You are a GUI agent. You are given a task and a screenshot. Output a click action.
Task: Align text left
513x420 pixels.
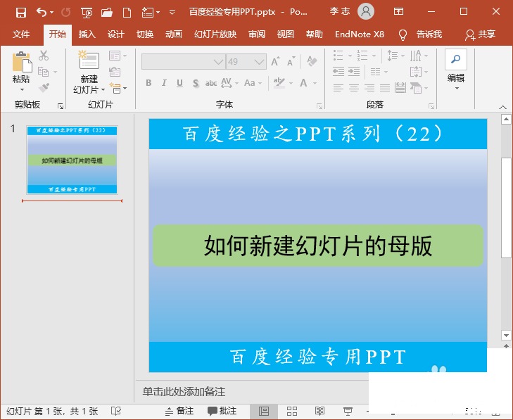[338, 88]
